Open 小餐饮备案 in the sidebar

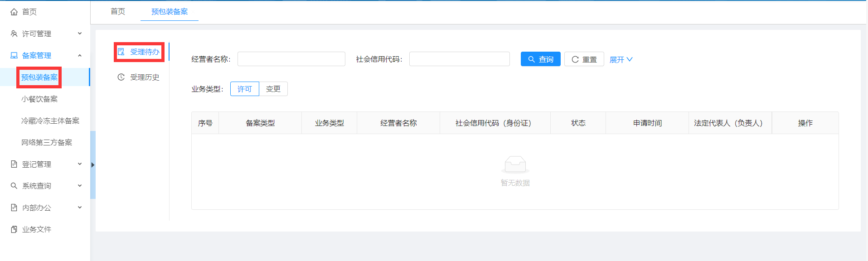[39, 99]
